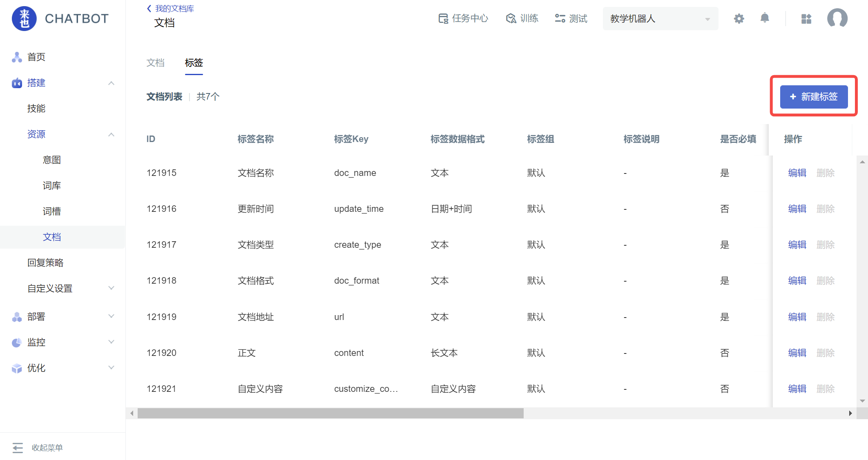This screenshot has height=460, width=868.
Task: Click 删除 for 正文 row
Action: coord(826,353)
